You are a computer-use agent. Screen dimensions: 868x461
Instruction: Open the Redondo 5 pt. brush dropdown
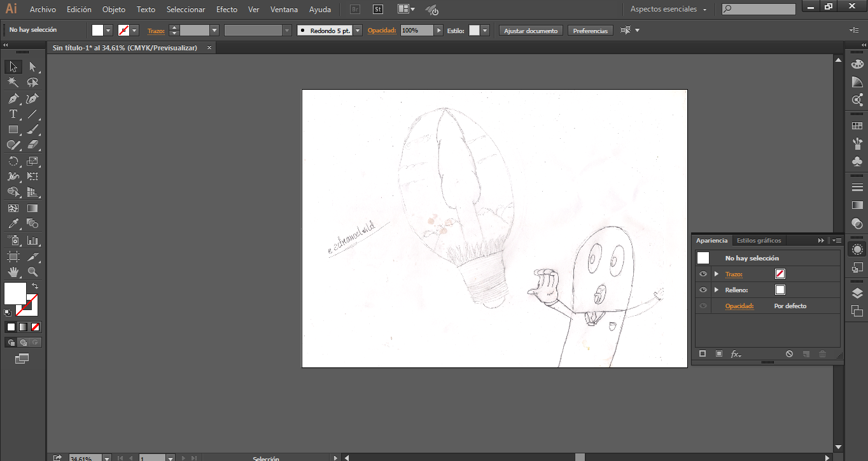tap(358, 31)
